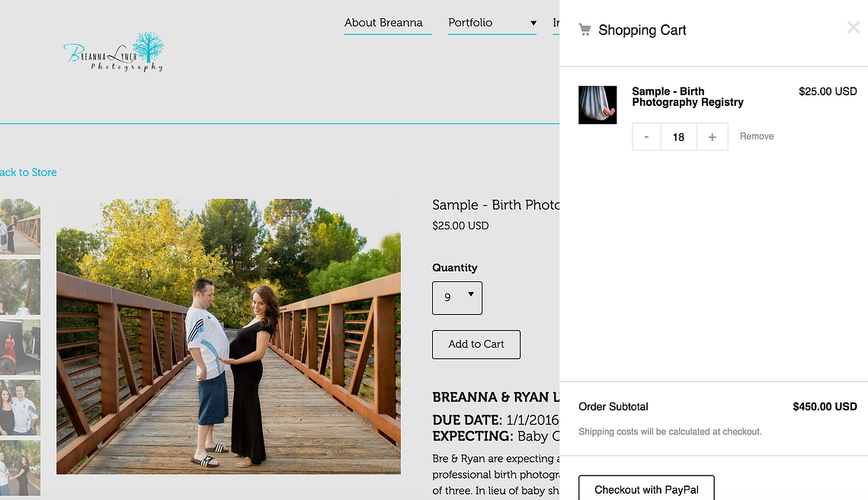Image resolution: width=868 pixels, height=500 pixels.
Task: Click the cart item baby thumbnail
Action: tap(597, 105)
